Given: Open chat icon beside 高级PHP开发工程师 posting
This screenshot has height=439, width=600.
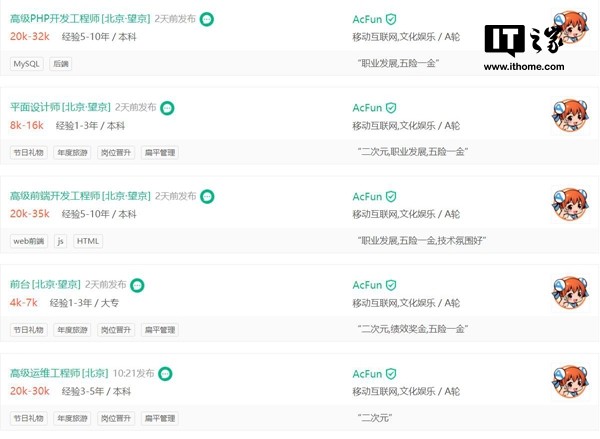Looking at the screenshot, I should click(x=207, y=19).
